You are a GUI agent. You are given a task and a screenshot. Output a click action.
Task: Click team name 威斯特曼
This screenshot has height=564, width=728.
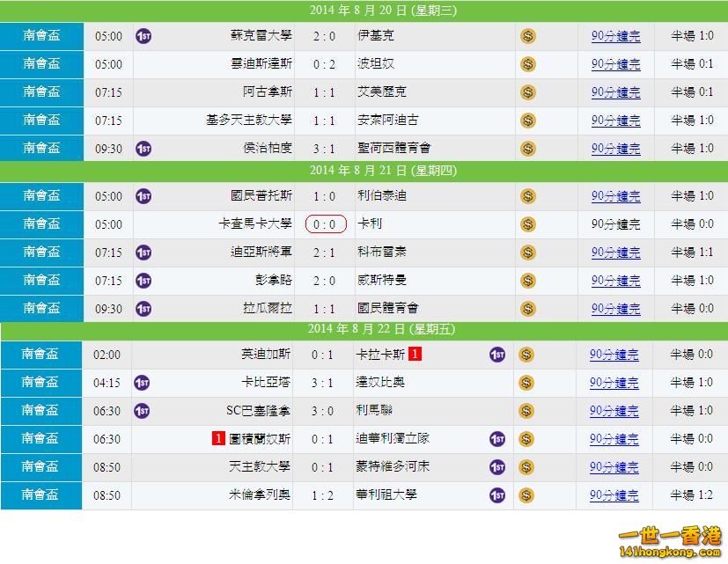pos(382,281)
